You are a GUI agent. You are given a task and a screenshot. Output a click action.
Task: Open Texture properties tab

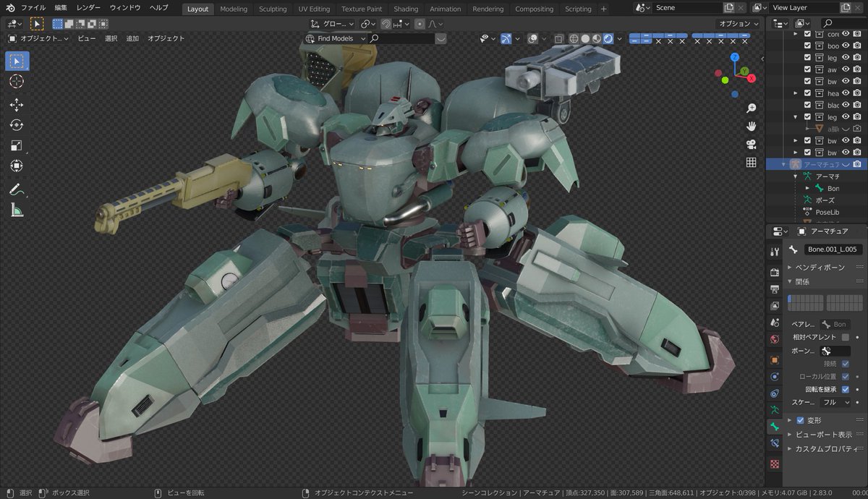(775, 464)
